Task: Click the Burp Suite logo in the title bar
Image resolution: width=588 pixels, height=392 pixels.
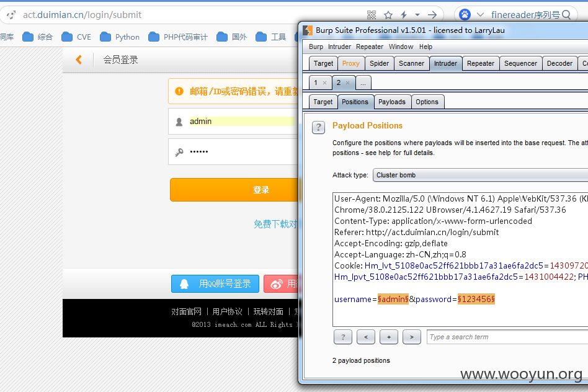Action: 308,30
